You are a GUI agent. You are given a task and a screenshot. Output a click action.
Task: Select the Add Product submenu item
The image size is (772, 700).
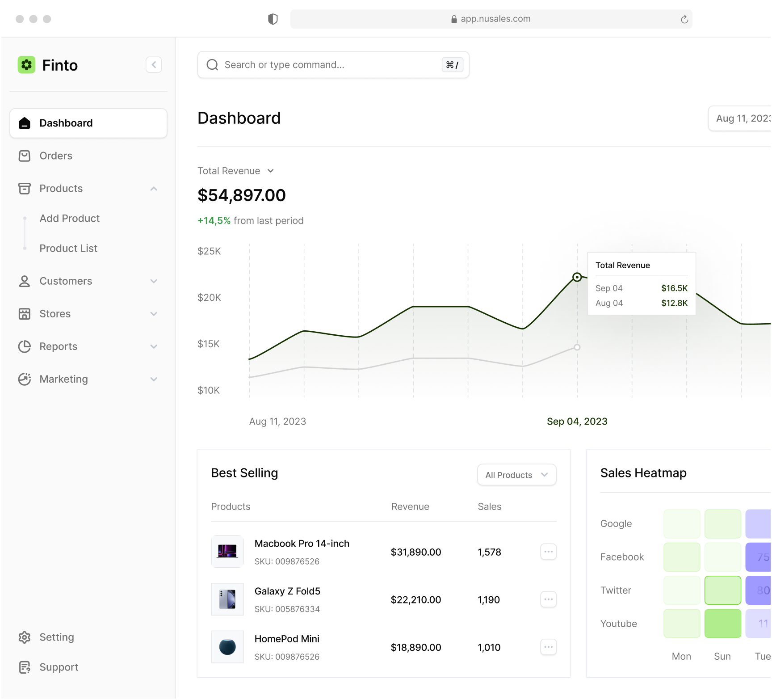pos(70,218)
